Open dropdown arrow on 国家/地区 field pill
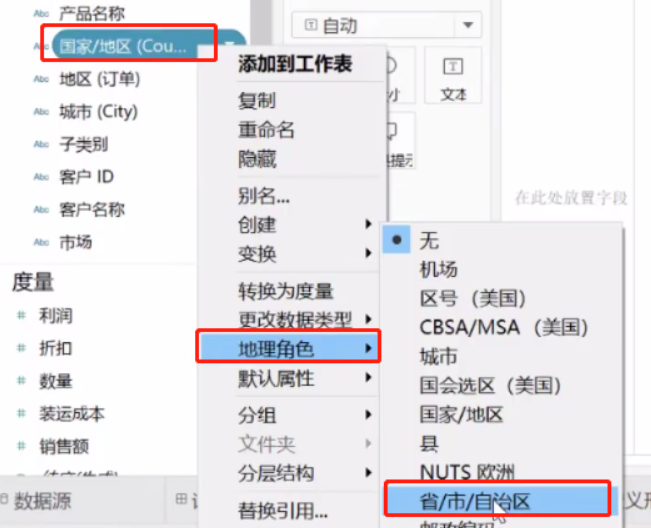The width and height of the screenshot is (651, 528). point(229,44)
